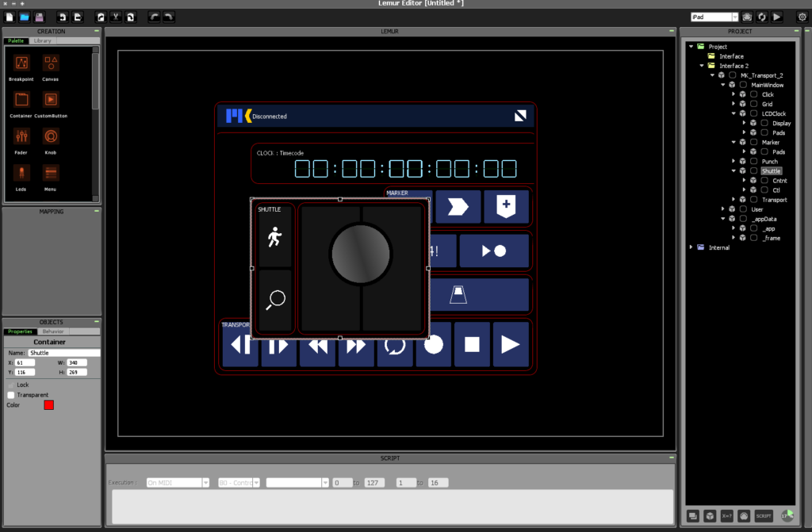Click the gauge dial icon in Project panel

point(744,516)
